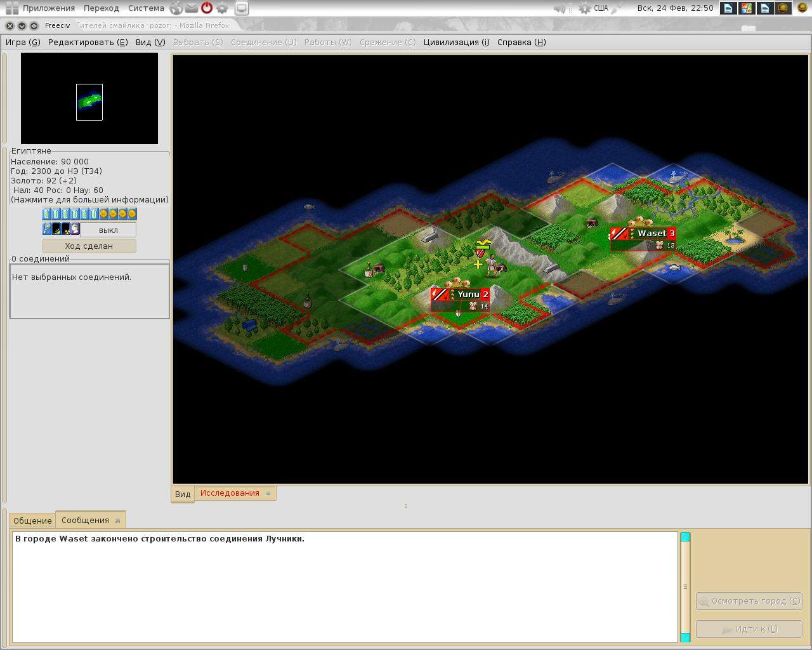Click the Население: 90 000 info line
The width and height of the screenshot is (812, 650).
click(49, 162)
